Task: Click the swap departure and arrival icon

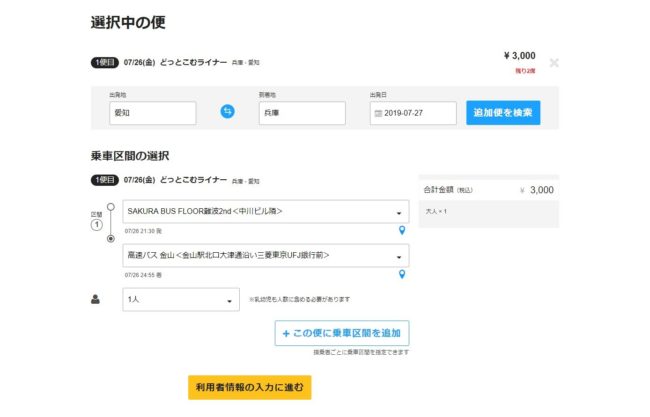Action: [x=227, y=113]
